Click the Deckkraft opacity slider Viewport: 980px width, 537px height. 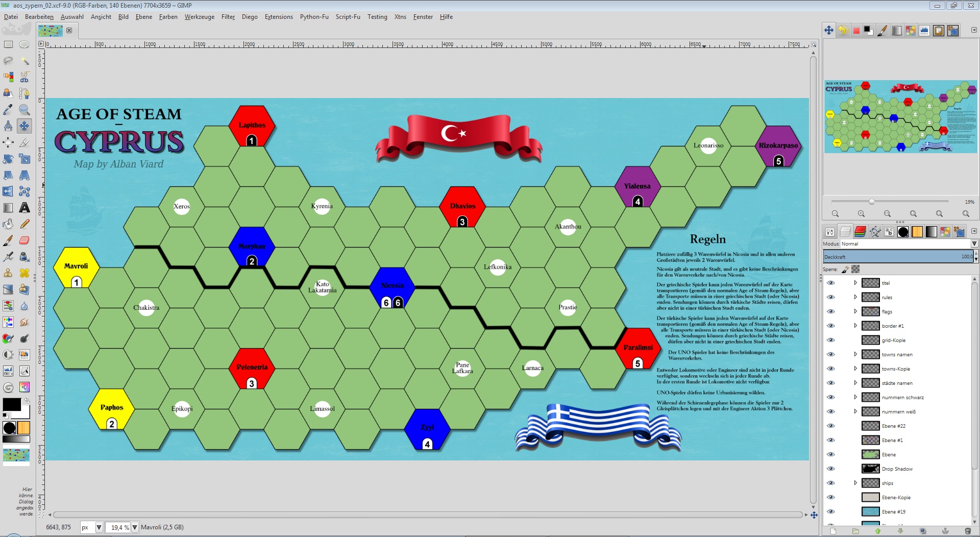pyautogui.click(x=897, y=257)
